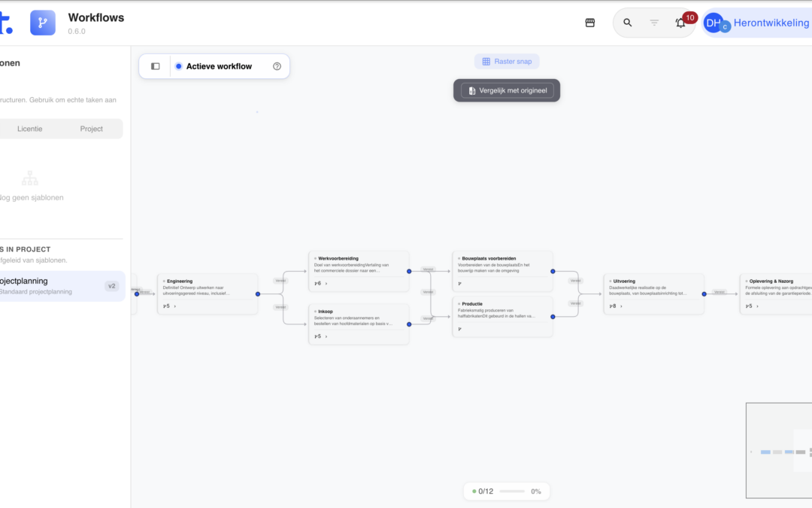Click the blue Actieve workflow status dot

179,66
